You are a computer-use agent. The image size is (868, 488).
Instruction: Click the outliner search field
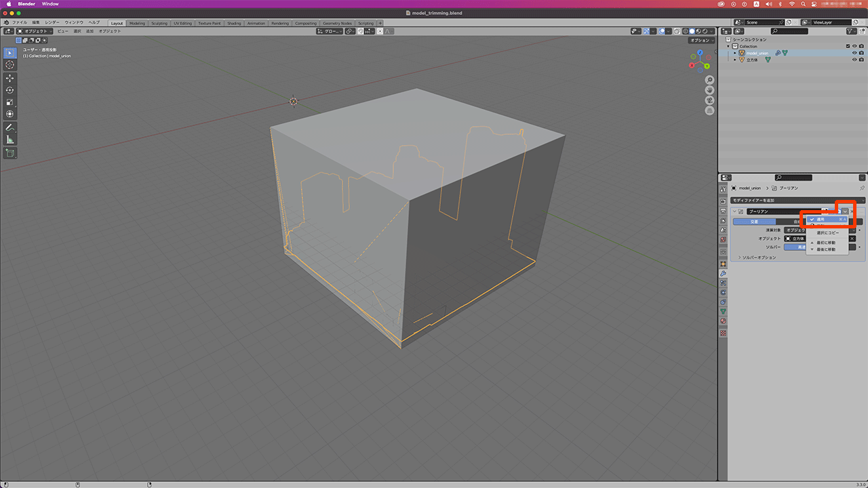(790, 31)
